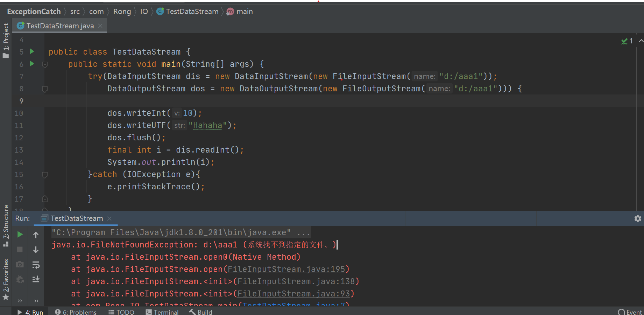Click System.out.println(i) on line 14
Screen dimensions: 644x315
coord(158,162)
